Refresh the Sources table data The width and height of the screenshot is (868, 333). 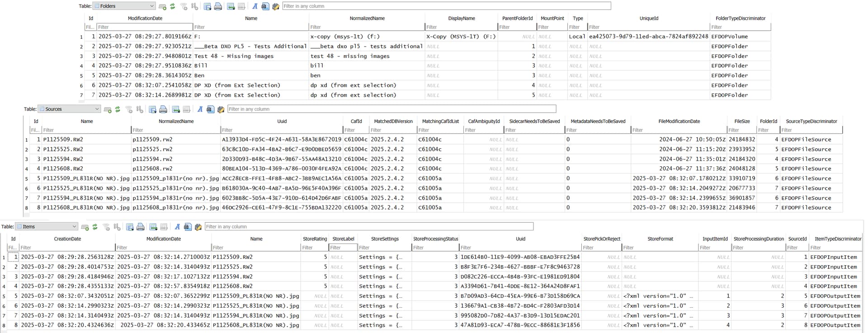[x=118, y=109]
